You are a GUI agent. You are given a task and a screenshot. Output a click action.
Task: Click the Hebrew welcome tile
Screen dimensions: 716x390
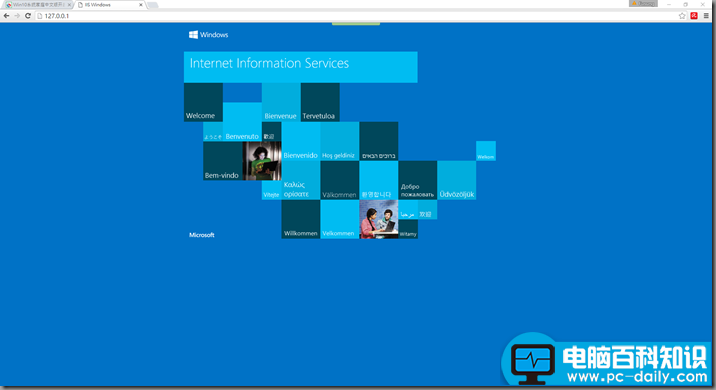pyautogui.click(x=379, y=142)
